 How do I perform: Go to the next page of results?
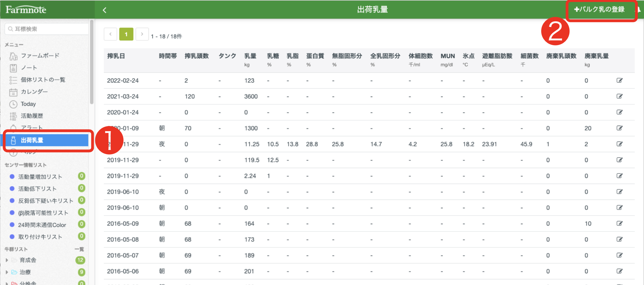click(142, 34)
